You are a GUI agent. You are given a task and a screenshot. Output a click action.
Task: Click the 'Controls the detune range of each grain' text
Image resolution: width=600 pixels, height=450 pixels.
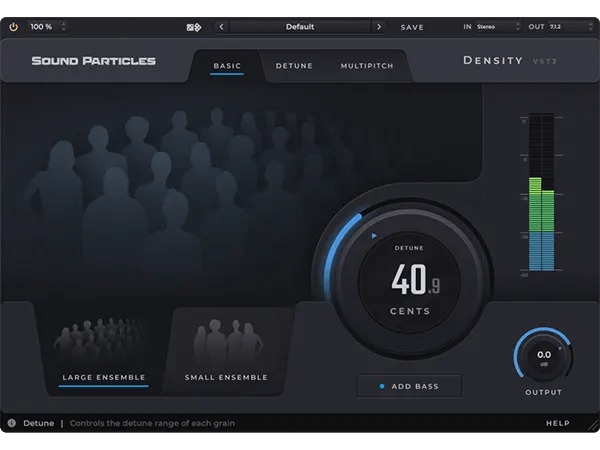coord(152,423)
